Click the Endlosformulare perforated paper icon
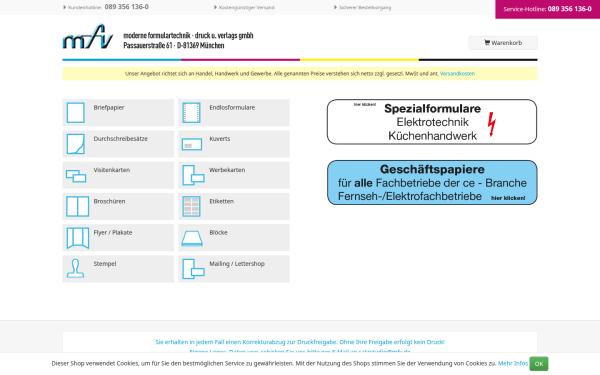 (191, 112)
